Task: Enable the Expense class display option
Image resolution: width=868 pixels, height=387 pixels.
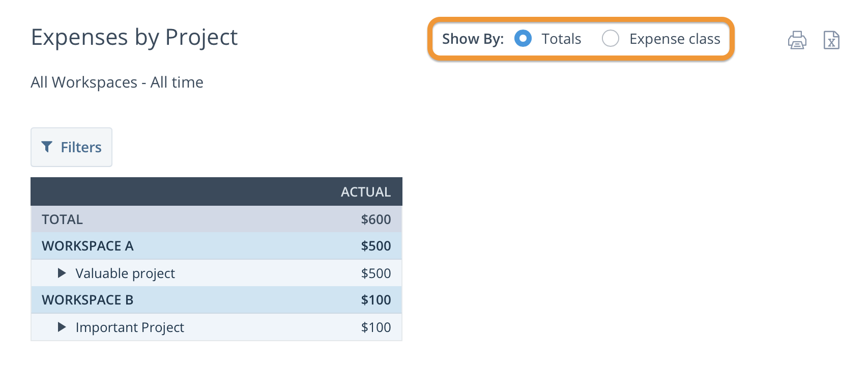Action: coord(611,38)
